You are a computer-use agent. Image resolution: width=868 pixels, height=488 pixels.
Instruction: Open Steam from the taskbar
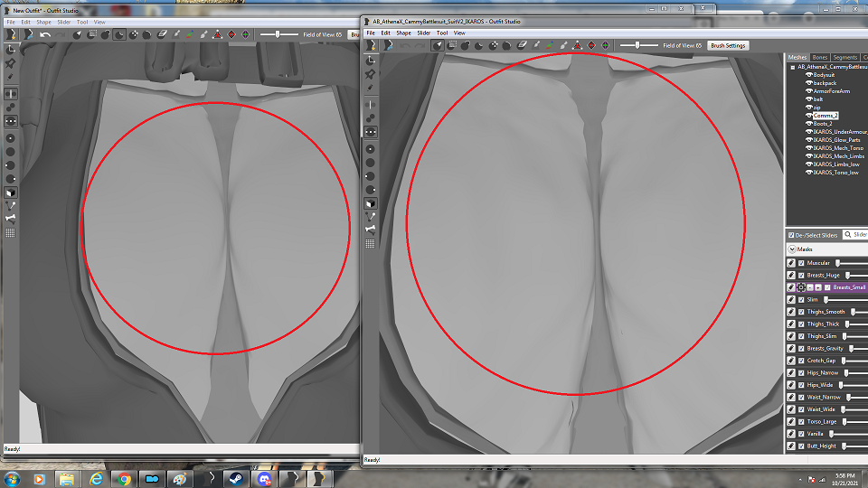click(x=236, y=479)
